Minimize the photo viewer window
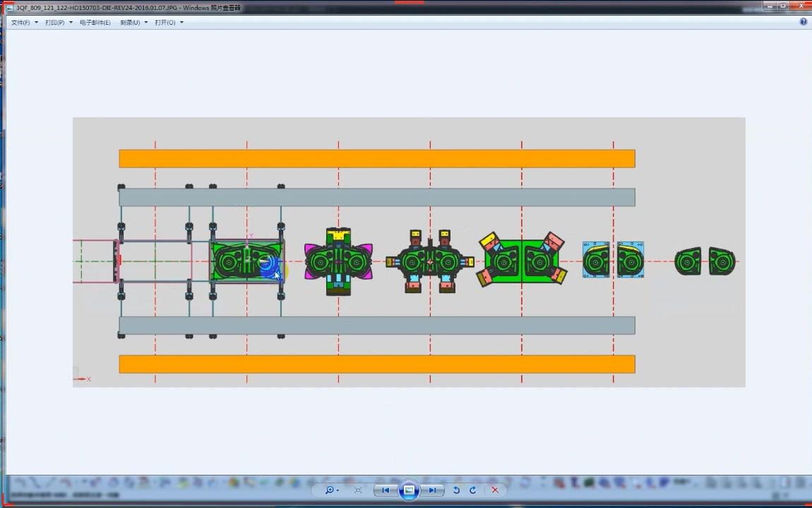This screenshot has height=508, width=812. tap(771, 6)
